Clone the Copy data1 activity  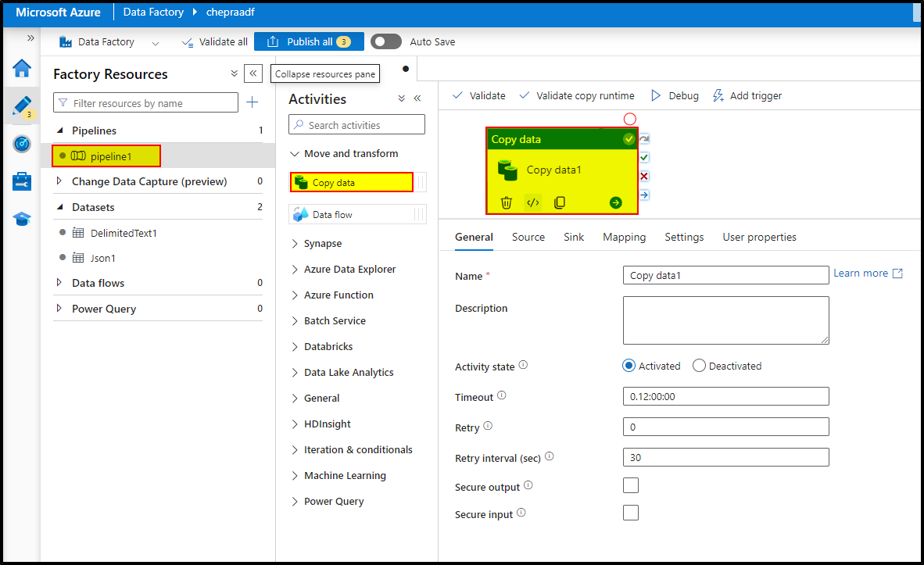pos(560,202)
